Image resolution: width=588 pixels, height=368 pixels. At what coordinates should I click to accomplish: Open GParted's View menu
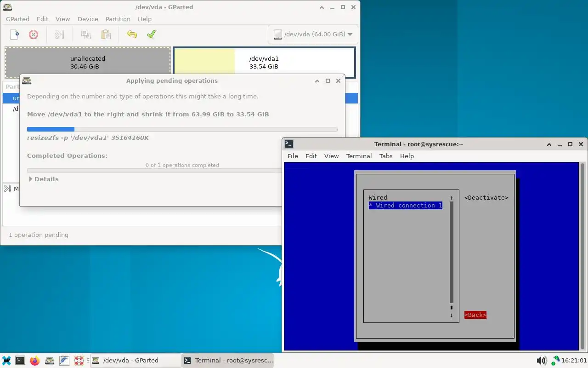(x=63, y=19)
